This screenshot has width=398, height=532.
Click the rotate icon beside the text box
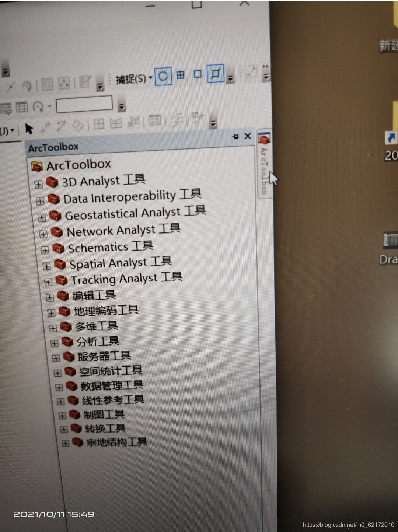click(x=38, y=107)
